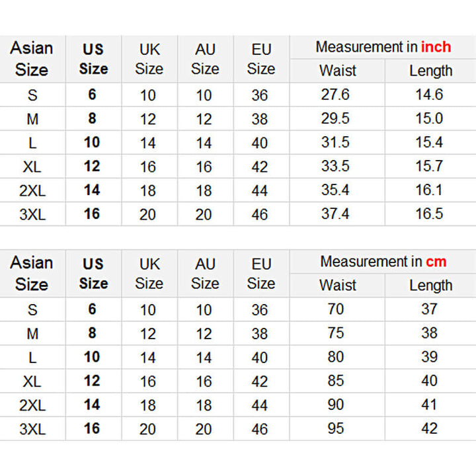Click the 41 cm length cell

[x=430, y=405]
